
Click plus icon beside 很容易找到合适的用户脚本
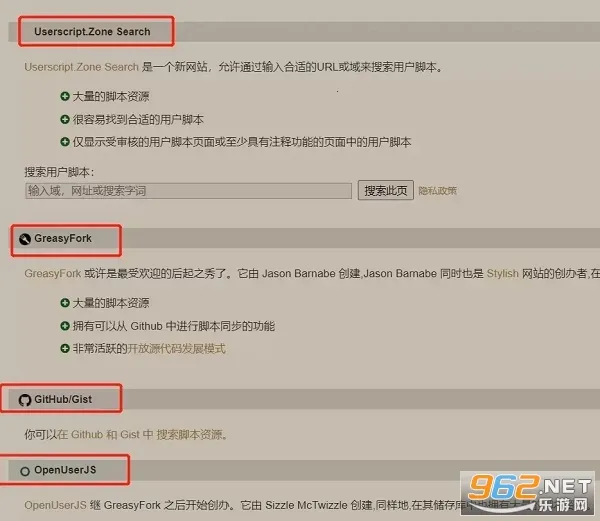[x=65, y=119]
